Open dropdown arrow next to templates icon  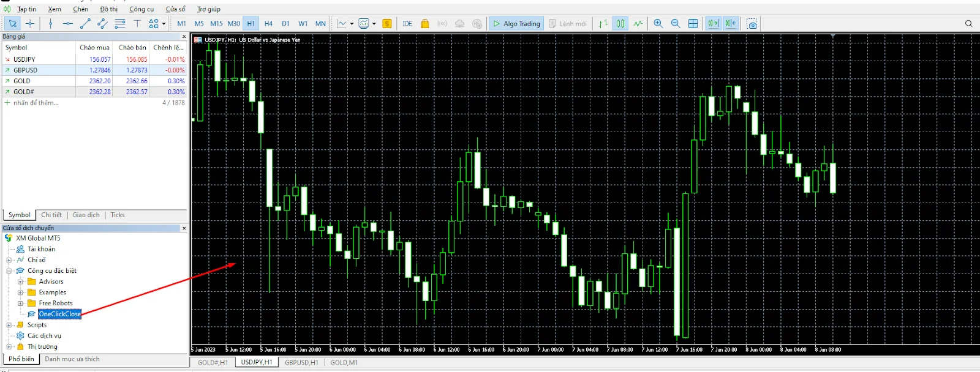[x=374, y=24]
